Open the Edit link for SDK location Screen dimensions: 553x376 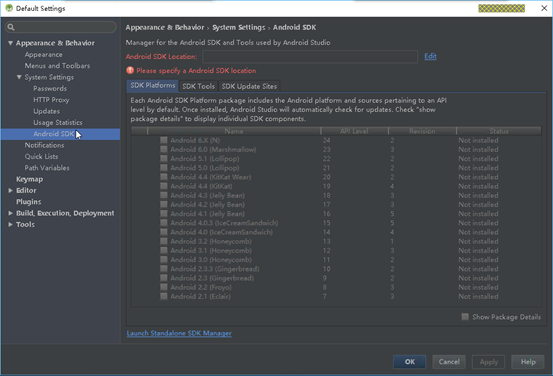(430, 56)
